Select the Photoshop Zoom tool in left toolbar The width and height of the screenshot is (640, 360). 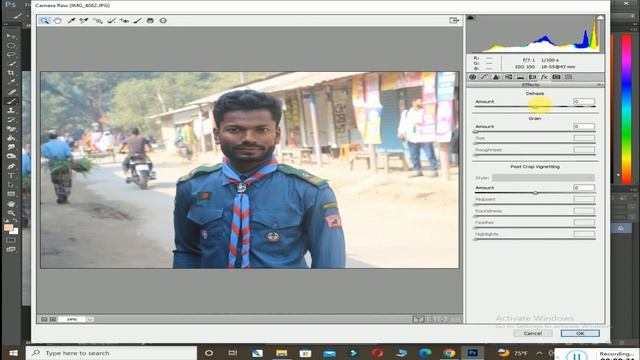(x=11, y=213)
